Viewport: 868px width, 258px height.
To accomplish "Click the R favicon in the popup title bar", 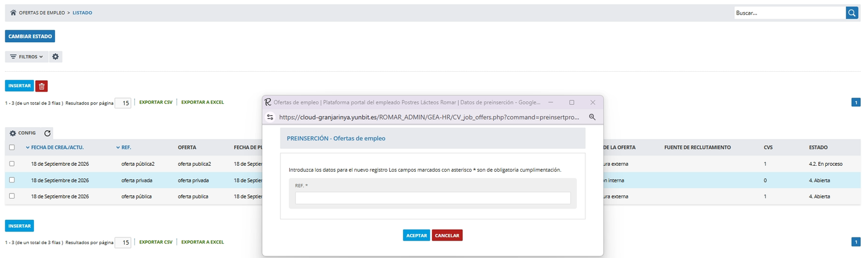I will pos(268,102).
